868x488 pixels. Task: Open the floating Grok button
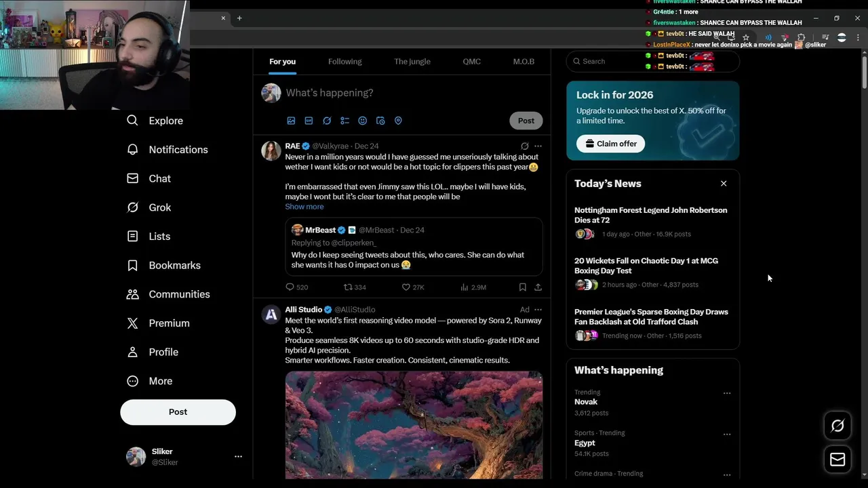(x=838, y=426)
